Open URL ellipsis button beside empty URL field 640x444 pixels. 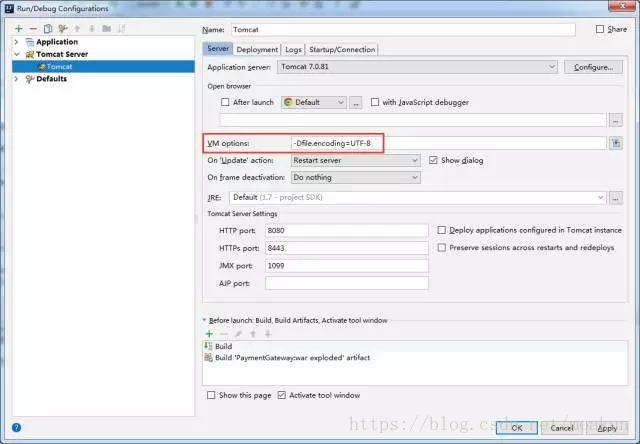point(616,120)
